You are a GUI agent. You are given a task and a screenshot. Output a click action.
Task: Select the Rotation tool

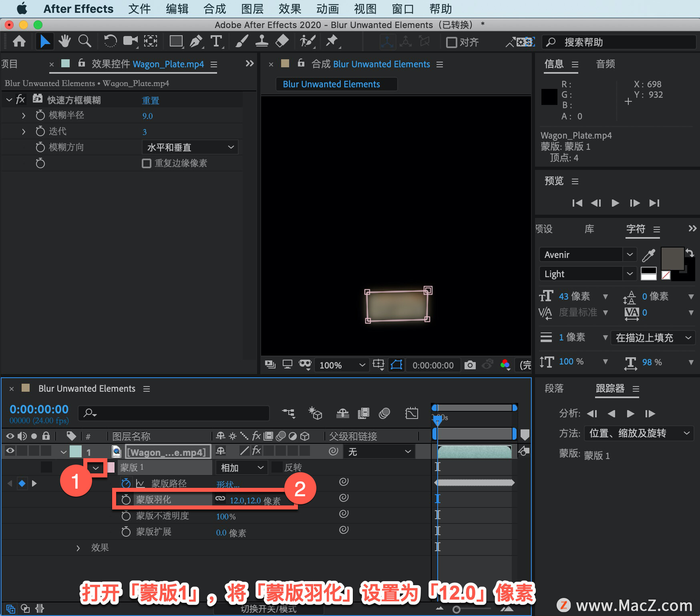pyautogui.click(x=110, y=42)
